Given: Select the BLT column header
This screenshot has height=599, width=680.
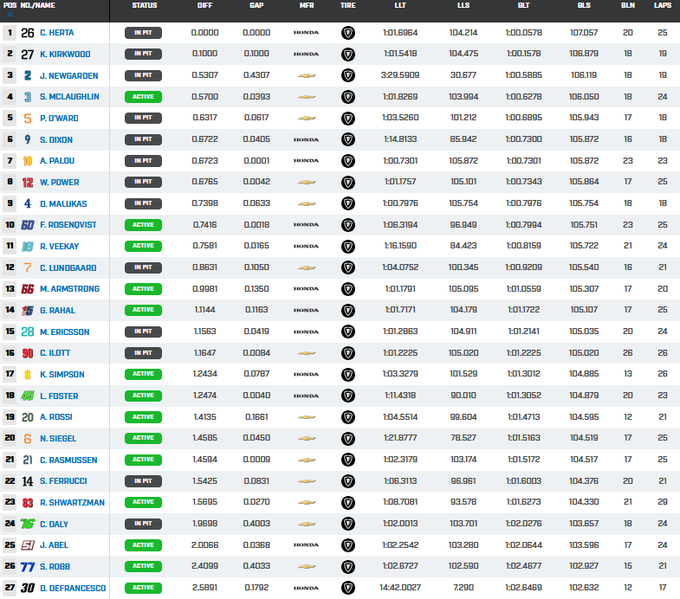Looking at the screenshot, I should point(523,5).
